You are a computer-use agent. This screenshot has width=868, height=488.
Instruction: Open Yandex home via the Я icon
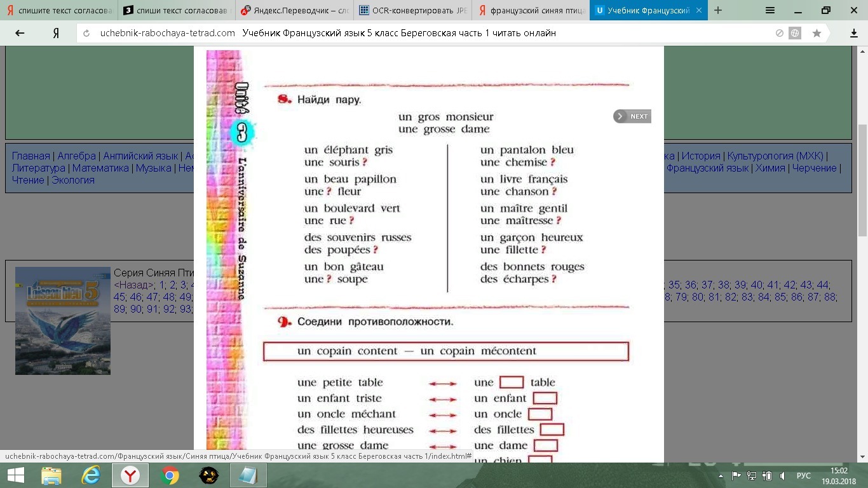click(56, 33)
